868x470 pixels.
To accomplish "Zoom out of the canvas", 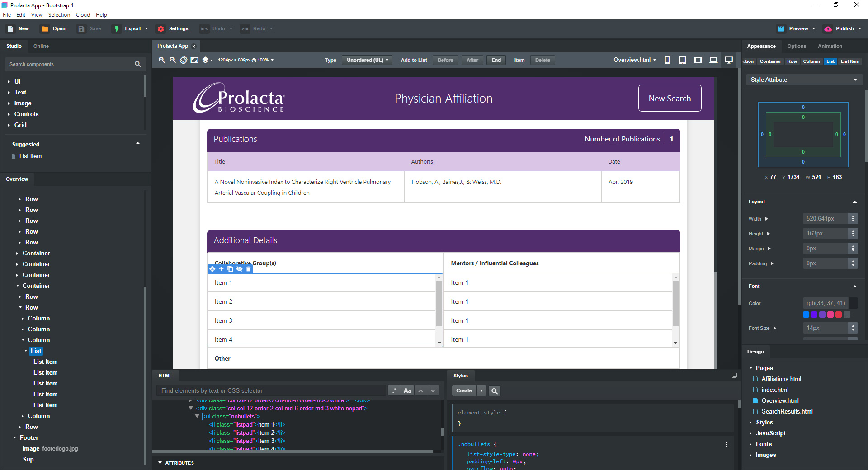I will [x=173, y=60].
